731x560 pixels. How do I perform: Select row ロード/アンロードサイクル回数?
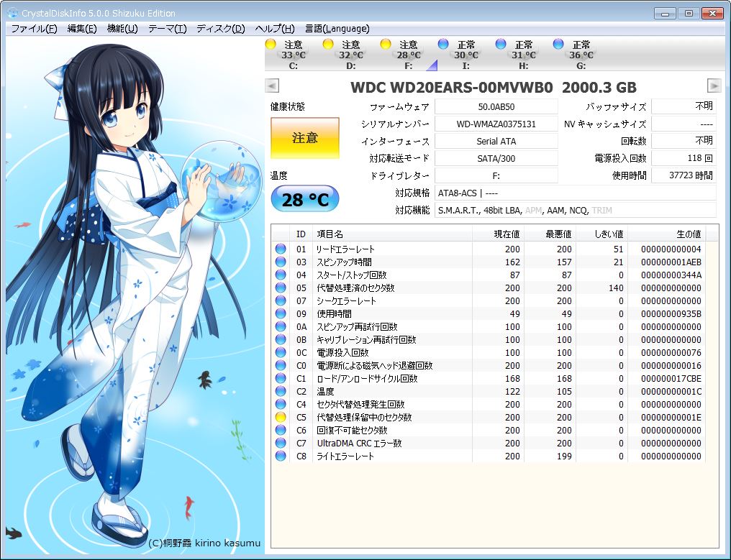click(x=488, y=378)
